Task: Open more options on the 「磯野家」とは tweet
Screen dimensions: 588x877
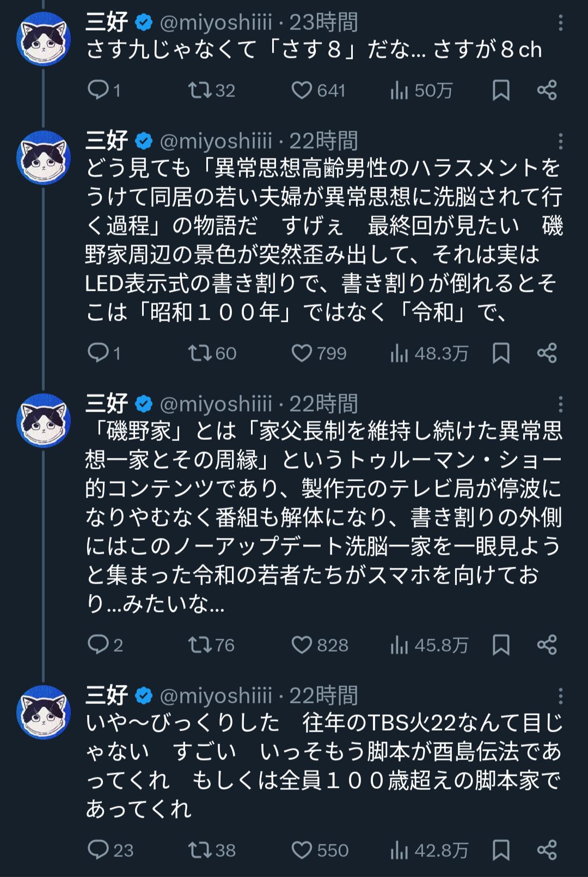Action: coord(560,404)
